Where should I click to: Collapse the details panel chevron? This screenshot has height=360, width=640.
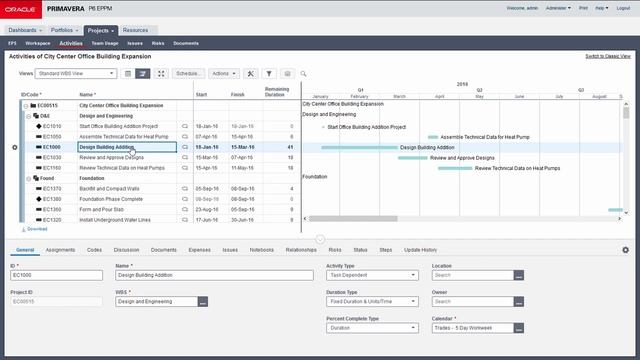coord(320,239)
